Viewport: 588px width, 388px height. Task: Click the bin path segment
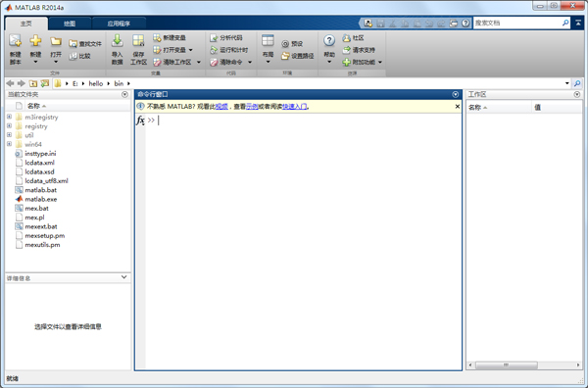pyautogui.click(x=119, y=83)
